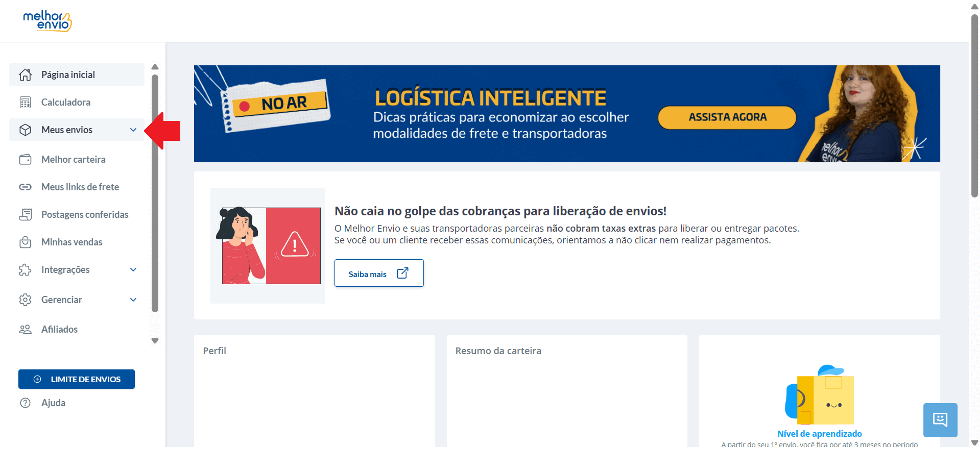Go to Página inicial

click(x=77, y=74)
